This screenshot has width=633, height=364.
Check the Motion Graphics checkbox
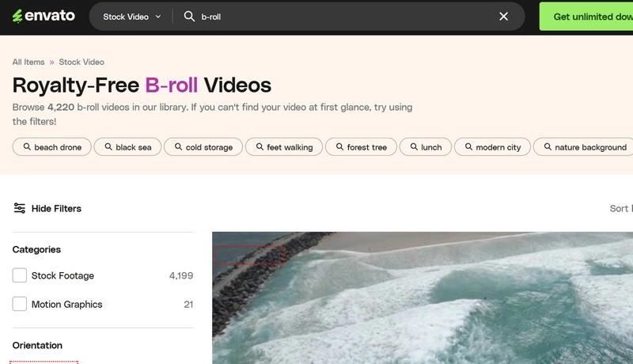(x=19, y=304)
